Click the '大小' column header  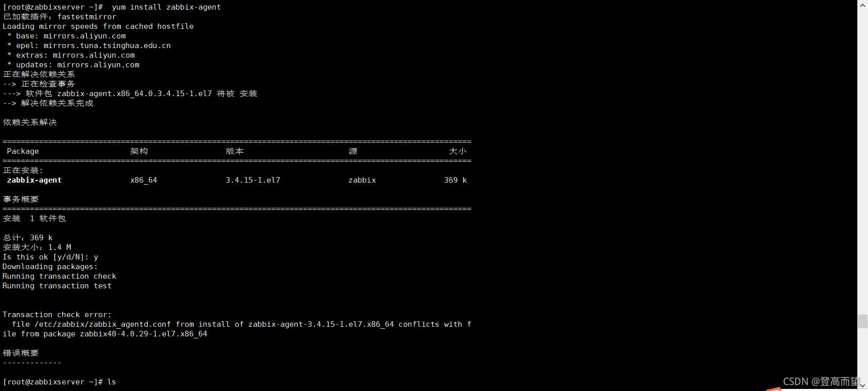[x=457, y=151]
